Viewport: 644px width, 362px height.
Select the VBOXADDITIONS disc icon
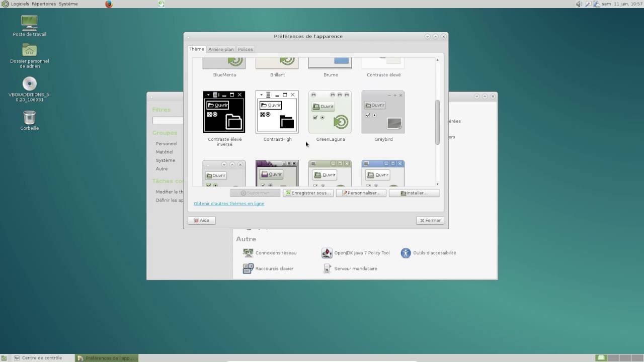coord(29,89)
